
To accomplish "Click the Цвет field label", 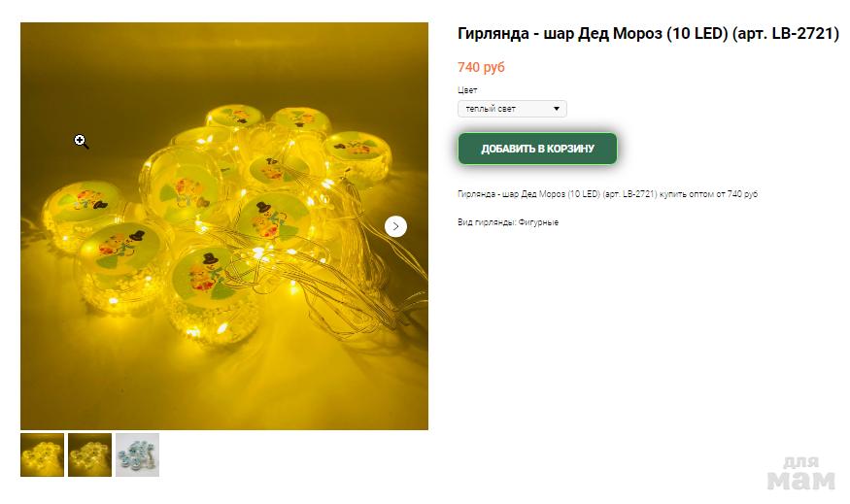I will coord(467,90).
